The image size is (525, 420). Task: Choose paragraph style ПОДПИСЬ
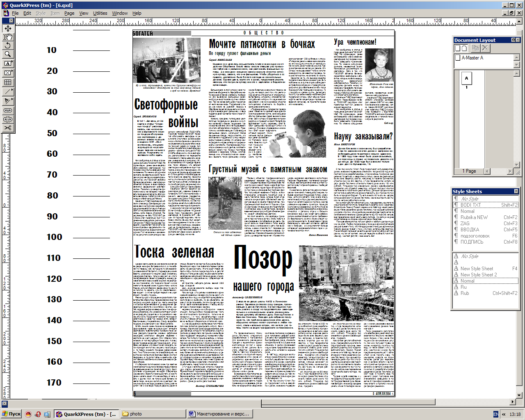click(486, 242)
